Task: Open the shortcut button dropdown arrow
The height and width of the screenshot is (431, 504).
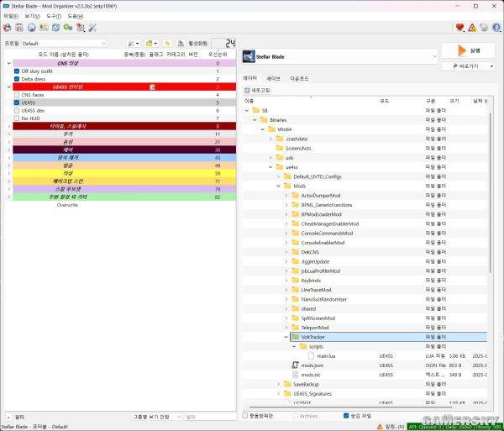Action: click(x=491, y=66)
